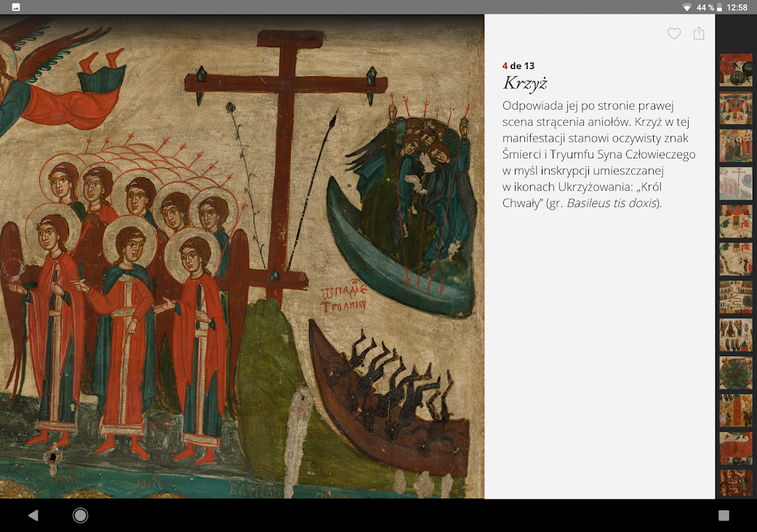757x532 pixels.
Task: Tap the Android home circle button
Action: (81, 515)
